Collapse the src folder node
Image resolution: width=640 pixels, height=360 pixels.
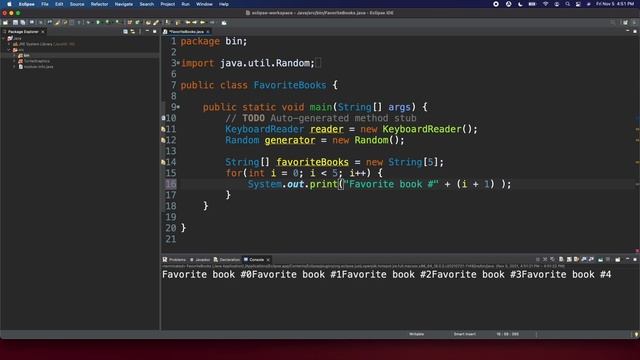(9, 50)
